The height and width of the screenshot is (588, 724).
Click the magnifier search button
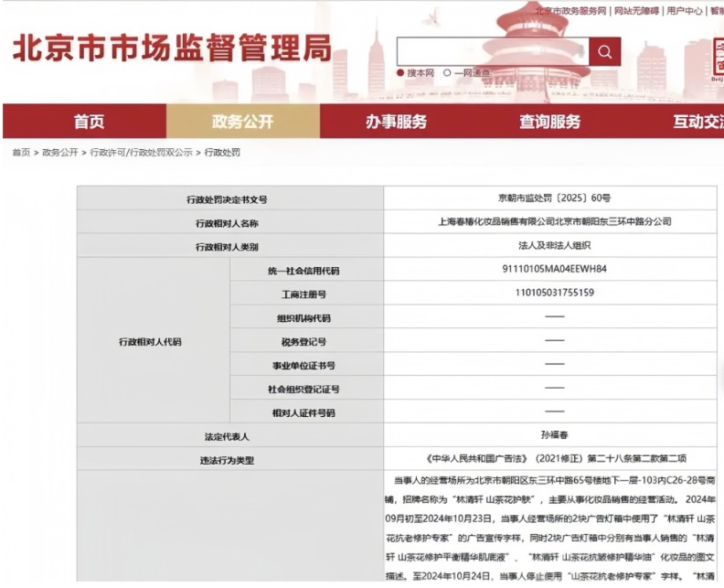click(604, 52)
